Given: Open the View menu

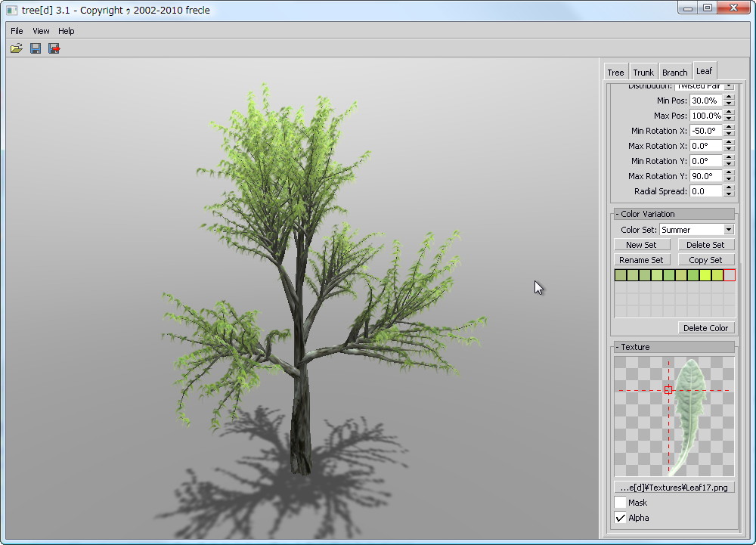Looking at the screenshot, I should coord(41,31).
